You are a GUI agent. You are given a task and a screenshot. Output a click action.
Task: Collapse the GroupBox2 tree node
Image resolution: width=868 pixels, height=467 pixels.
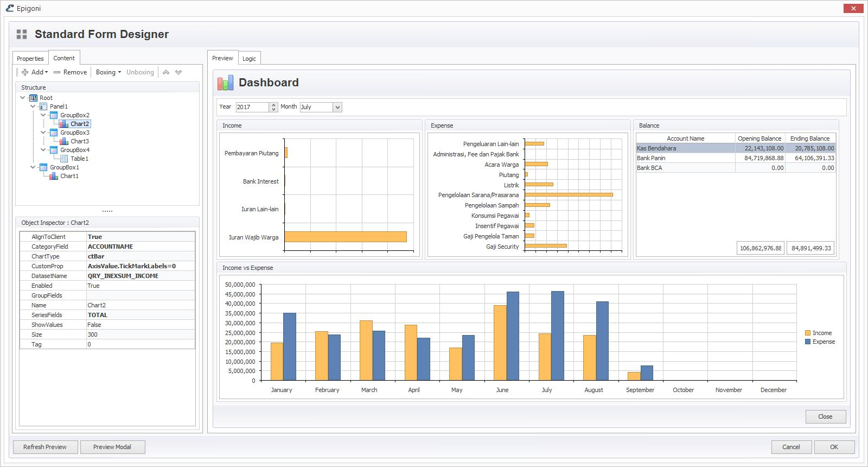coord(43,115)
